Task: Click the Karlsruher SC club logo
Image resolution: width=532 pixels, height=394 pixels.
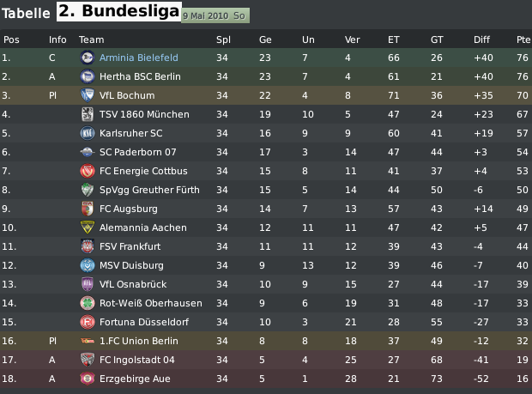Action: point(88,133)
